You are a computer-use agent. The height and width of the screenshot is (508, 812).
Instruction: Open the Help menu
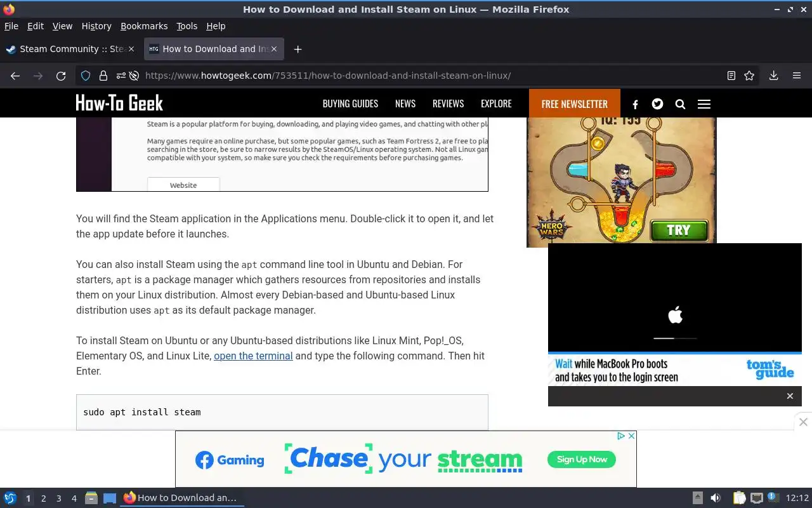point(216,26)
